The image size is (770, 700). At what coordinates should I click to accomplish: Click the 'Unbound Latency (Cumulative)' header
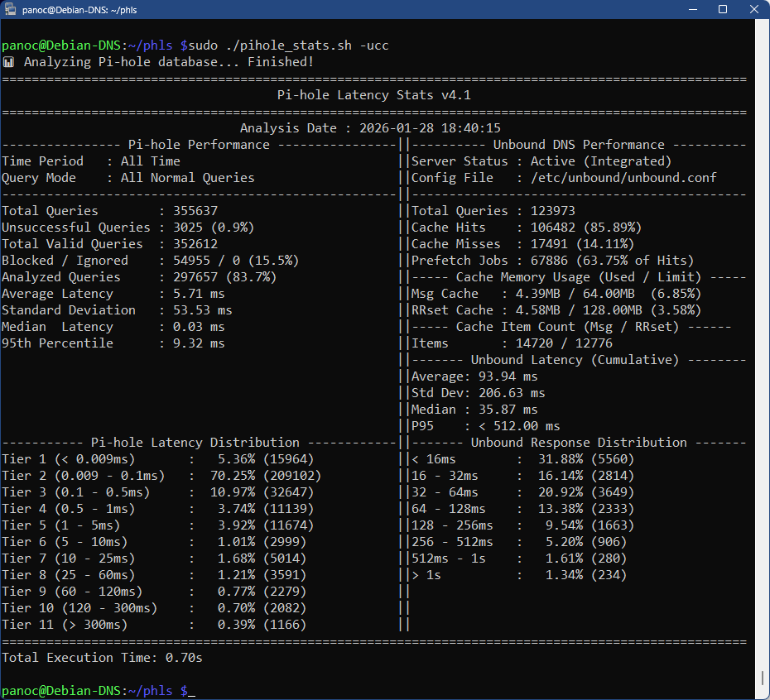[x=575, y=360]
